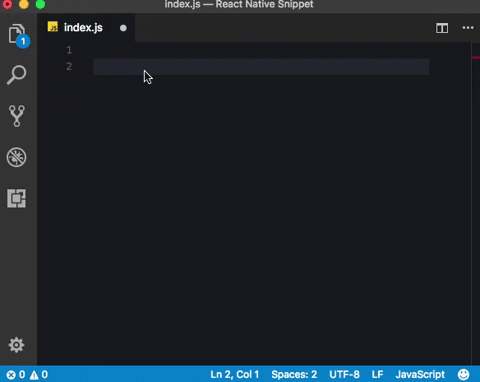This screenshot has width=480, height=382.
Task: Click line number 1 in gutter
Action: (69, 50)
